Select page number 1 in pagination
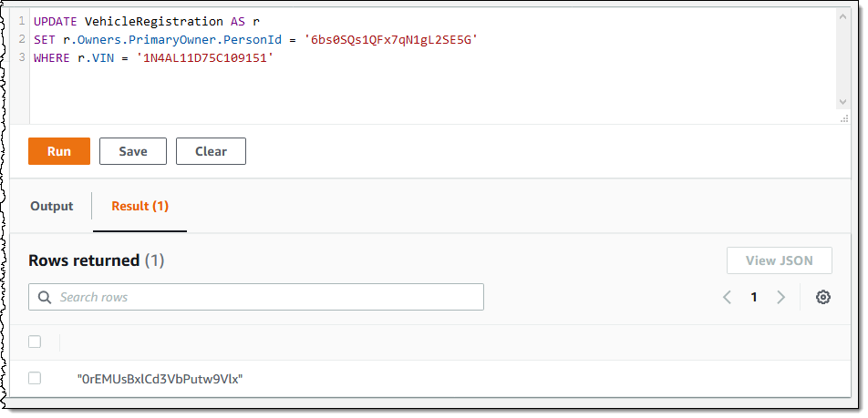This screenshot has height=418, width=868. [x=754, y=297]
